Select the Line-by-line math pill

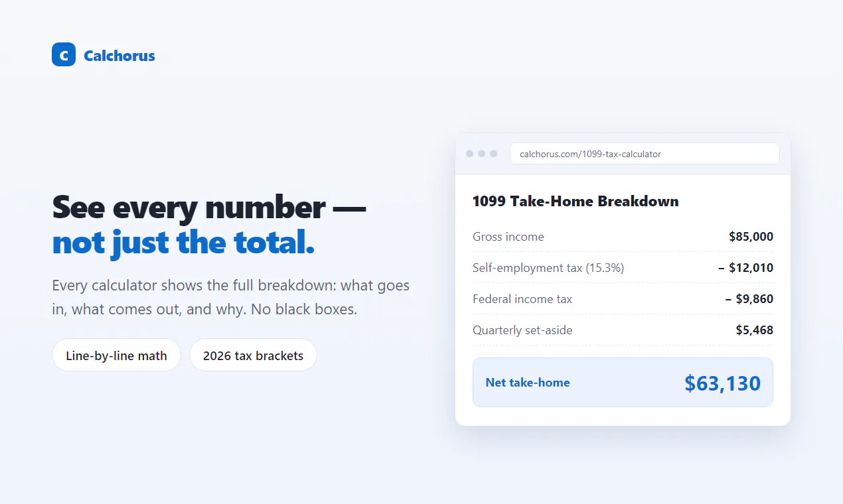(x=116, y=355)
